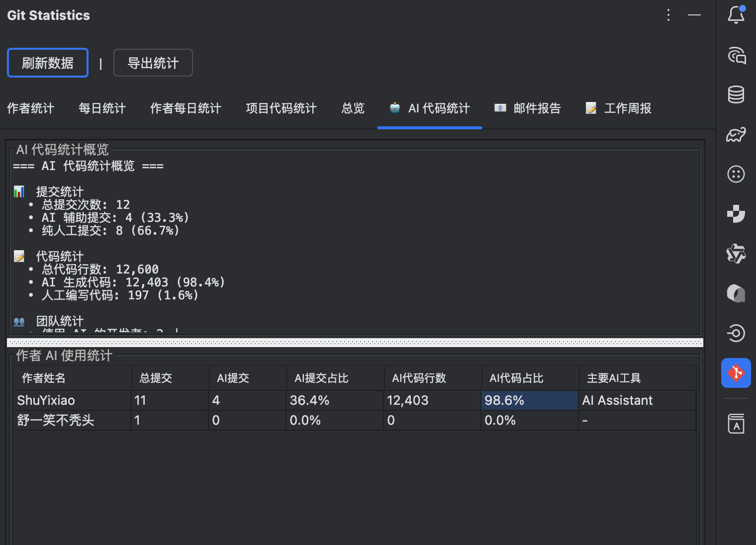The width and height of the screenshot is (756, 545).
Task: Select the ShuYixiao author row
Action: [46, 400]
